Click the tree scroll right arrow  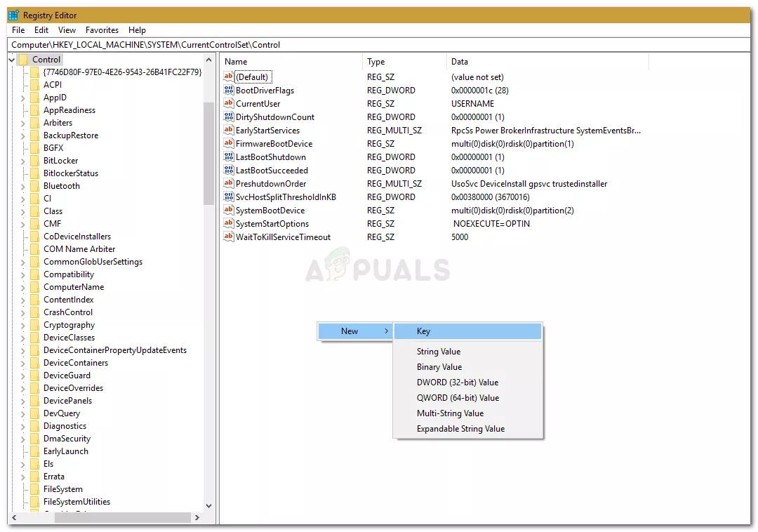point(197,517)
